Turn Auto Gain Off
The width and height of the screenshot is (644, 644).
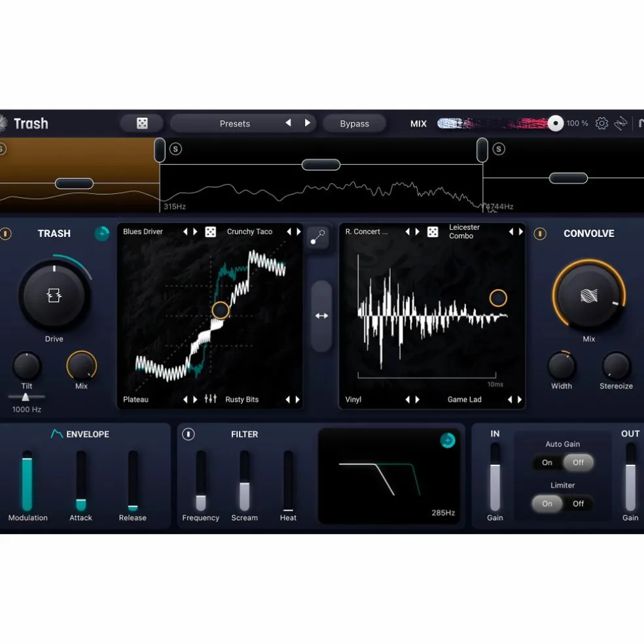point(578,463)
